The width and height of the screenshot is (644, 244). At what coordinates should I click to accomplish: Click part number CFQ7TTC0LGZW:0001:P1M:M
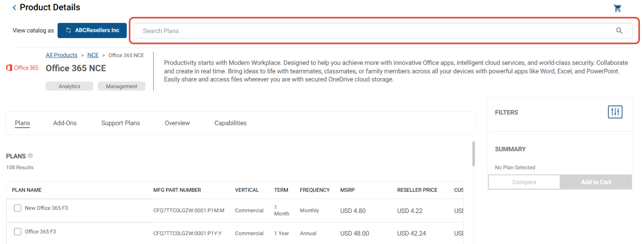tap(189, 211)
